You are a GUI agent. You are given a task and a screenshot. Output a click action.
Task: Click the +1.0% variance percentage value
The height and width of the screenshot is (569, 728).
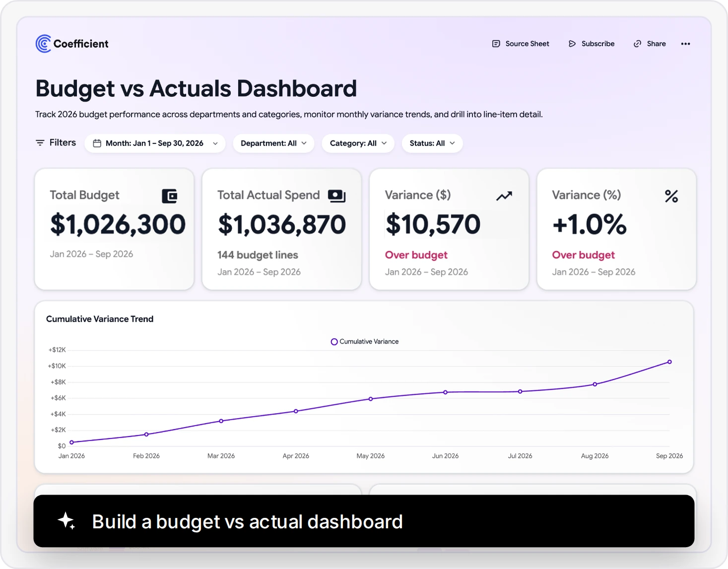click(x=590, y=224)
